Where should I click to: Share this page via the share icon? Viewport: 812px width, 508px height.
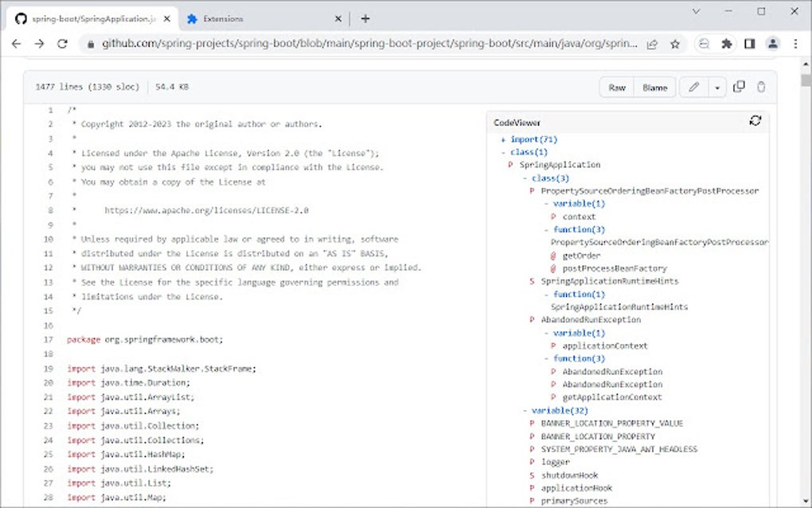click(652, 45)
